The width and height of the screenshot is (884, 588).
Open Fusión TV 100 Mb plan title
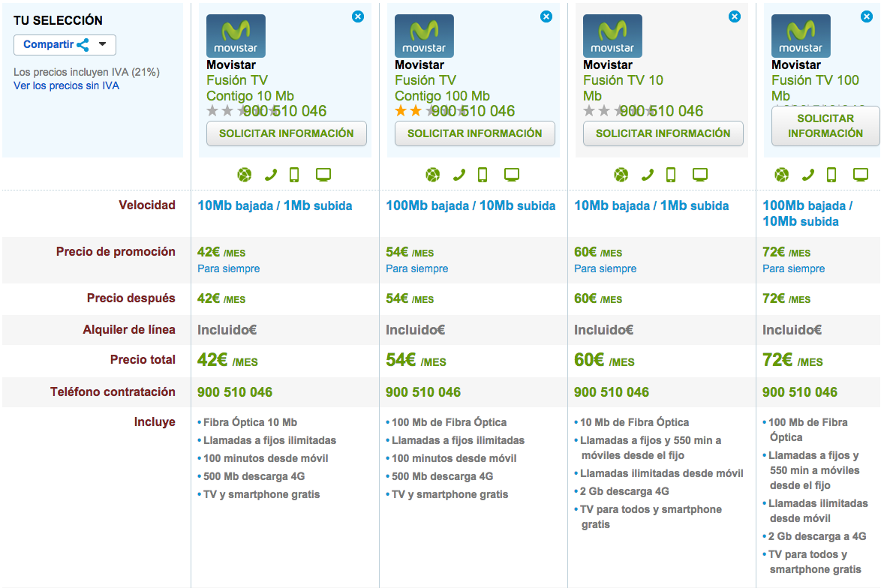pyautogui.click(x=815, y=88)
